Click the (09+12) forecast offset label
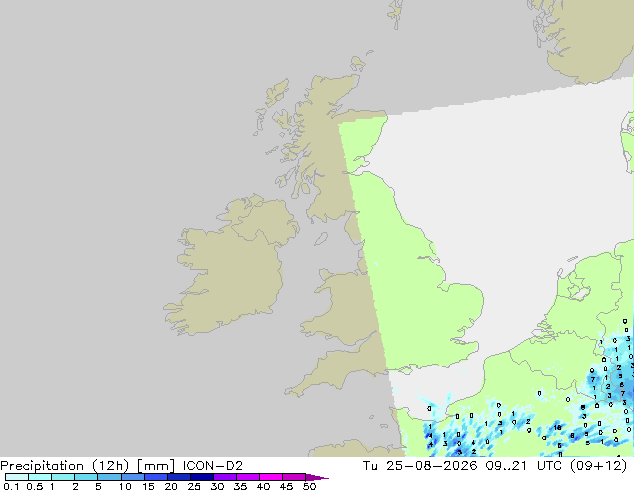 (598, 466)
